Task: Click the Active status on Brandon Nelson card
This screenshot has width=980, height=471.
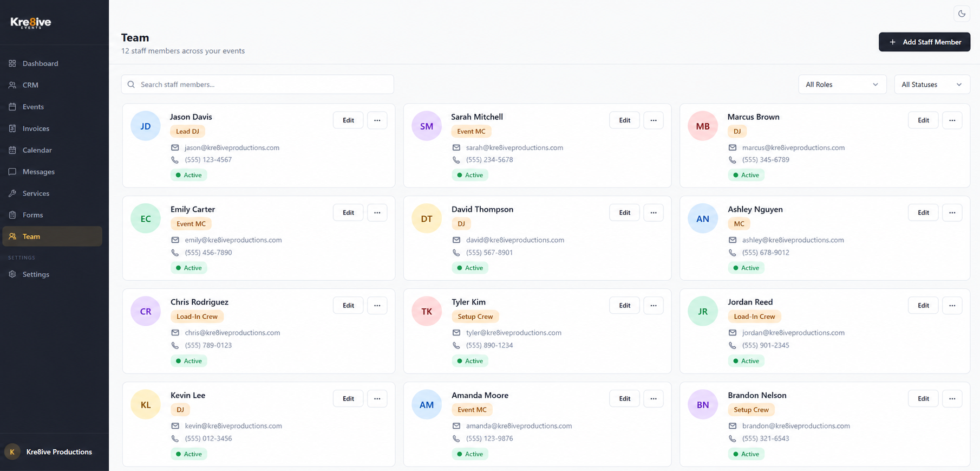Action: 746,454
